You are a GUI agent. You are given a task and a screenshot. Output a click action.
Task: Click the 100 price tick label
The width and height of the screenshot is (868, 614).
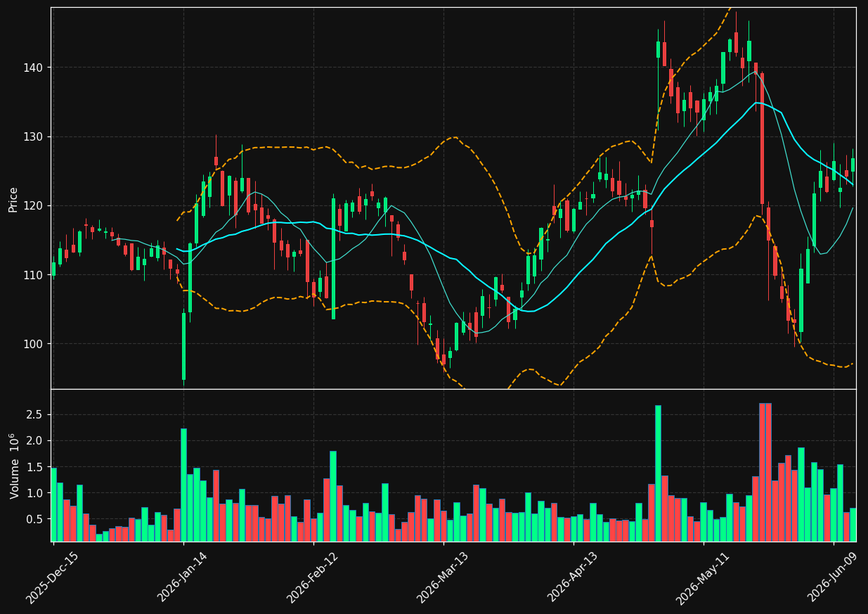coord(34,344)
